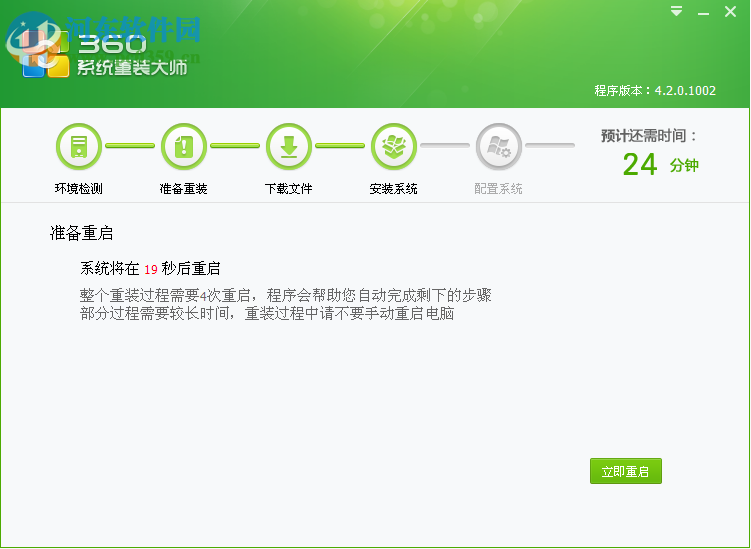Image resolution: width=751 pixels, height=549 pixels.
Task: Minimize the 360 reinstall window
Action: pyautogui.click(x=703, y=14)
